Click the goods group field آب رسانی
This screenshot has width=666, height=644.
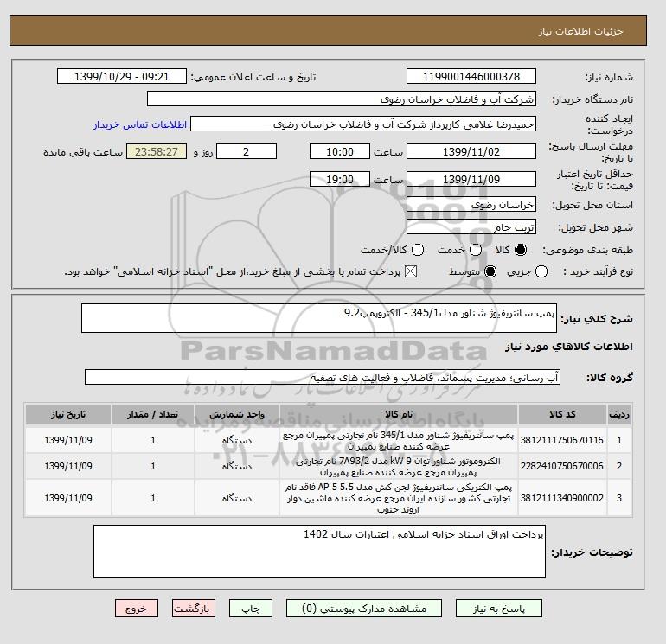point(323,377)
